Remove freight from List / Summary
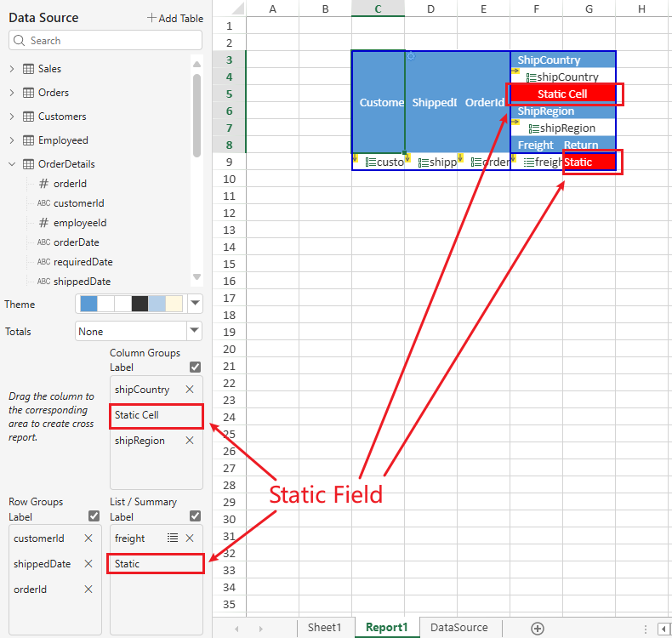Image resolution: width=672 pixels, height=638 pixels. pyautogui.click(x=190, y=538)
